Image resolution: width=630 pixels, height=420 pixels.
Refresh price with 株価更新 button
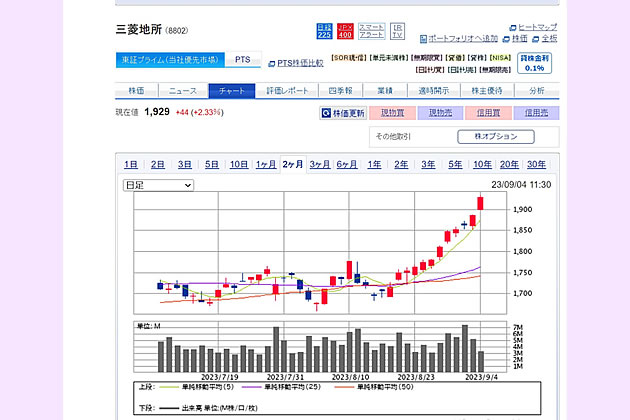(x=345, y=114)
